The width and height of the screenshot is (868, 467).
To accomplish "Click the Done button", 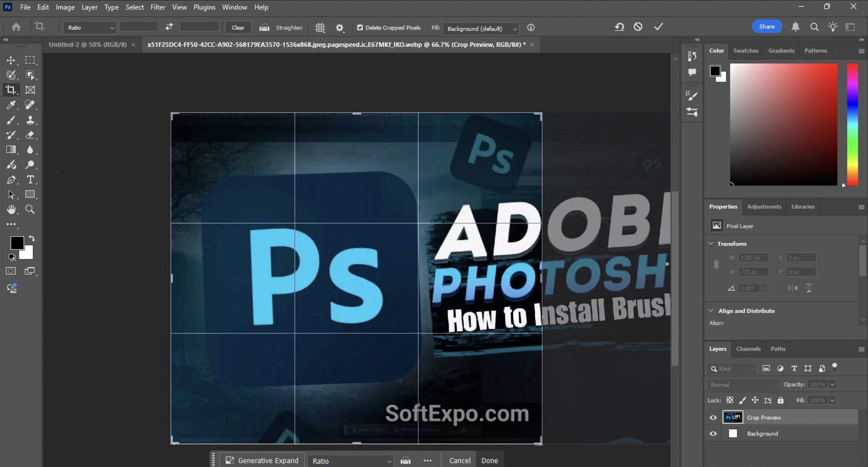I will pos(490,461).
